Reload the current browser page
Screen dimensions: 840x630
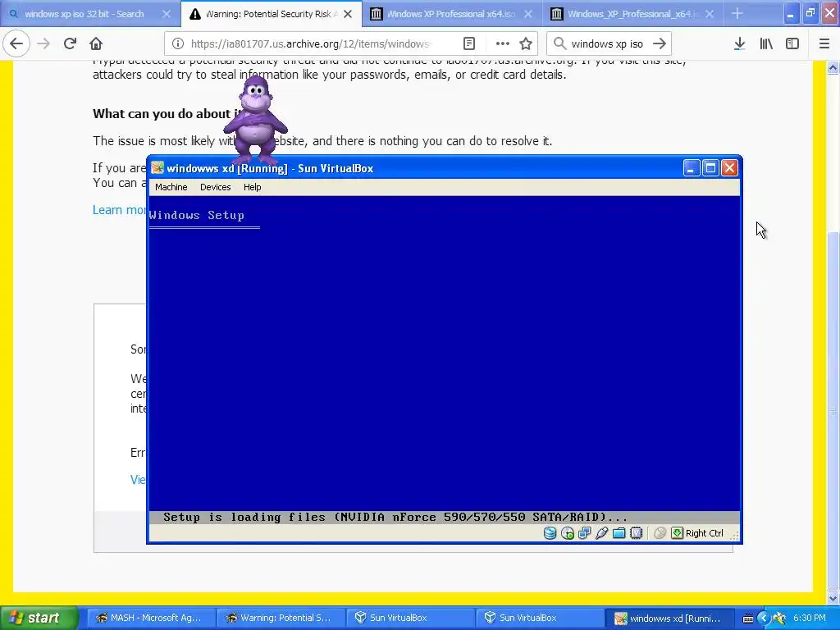click(x=70, y=43)
